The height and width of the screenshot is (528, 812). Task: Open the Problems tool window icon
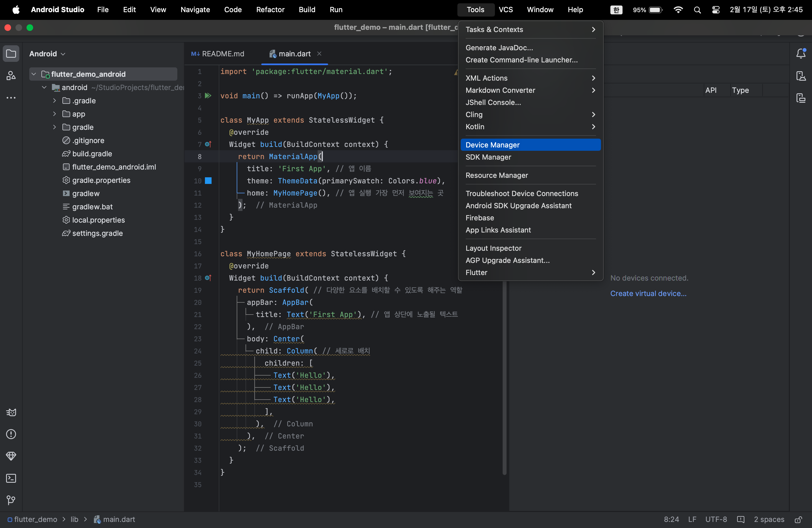click(x=11, y=434)
